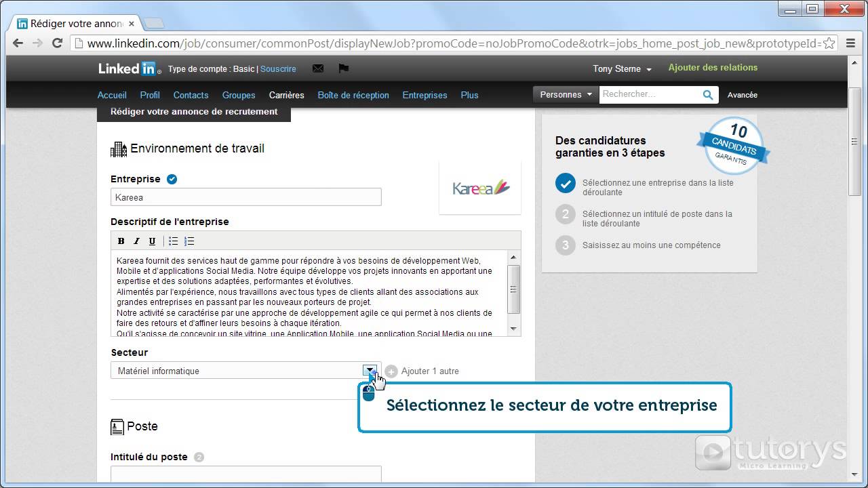Image resolution: width=868 pixels, height=488 pixels.
Task: Click the Intitulé du poste field
Action: (245, 474)
